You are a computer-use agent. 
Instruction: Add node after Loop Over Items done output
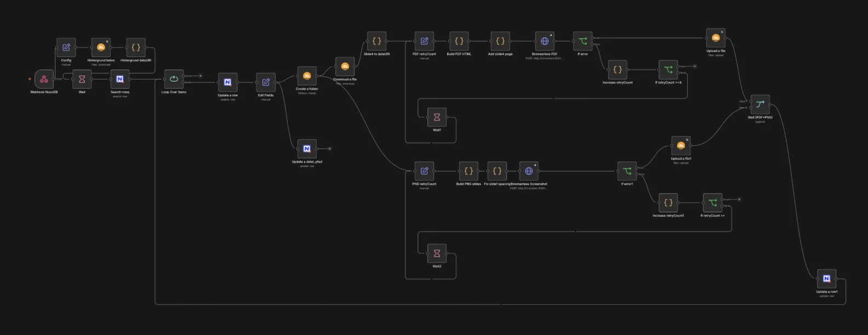[201, 76]
